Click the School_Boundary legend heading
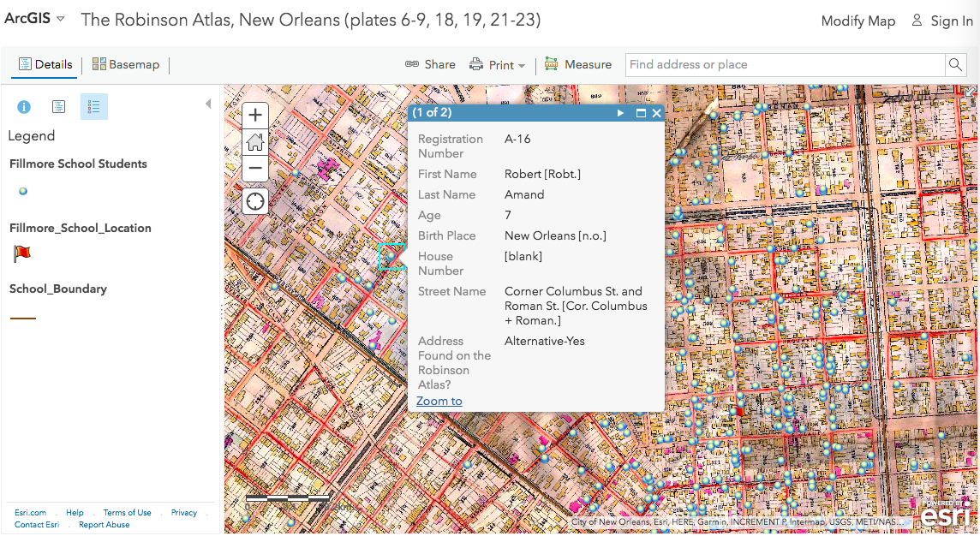 [x=58, y=289]
